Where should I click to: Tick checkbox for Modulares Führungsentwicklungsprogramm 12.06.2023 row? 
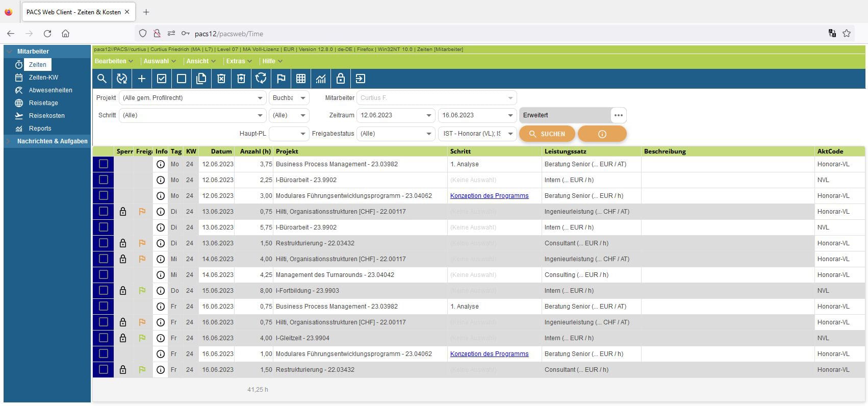point(104,196)
